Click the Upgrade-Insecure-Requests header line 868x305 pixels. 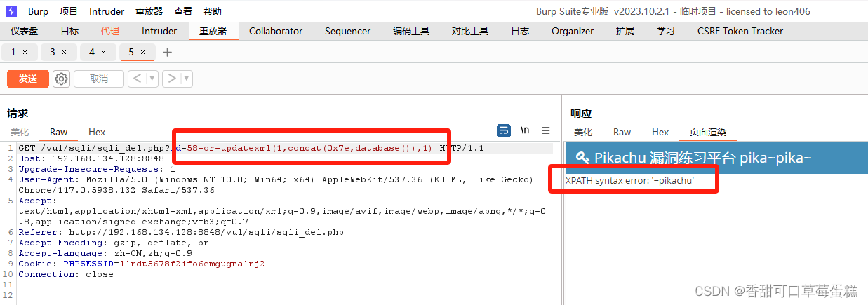pos(97,169)
